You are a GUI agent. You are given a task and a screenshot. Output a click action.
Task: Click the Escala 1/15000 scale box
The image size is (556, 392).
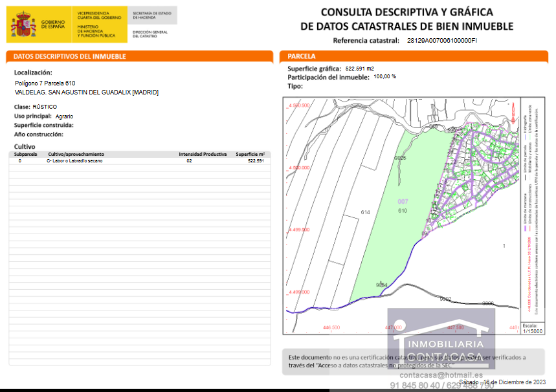click(x=530, y=328)
